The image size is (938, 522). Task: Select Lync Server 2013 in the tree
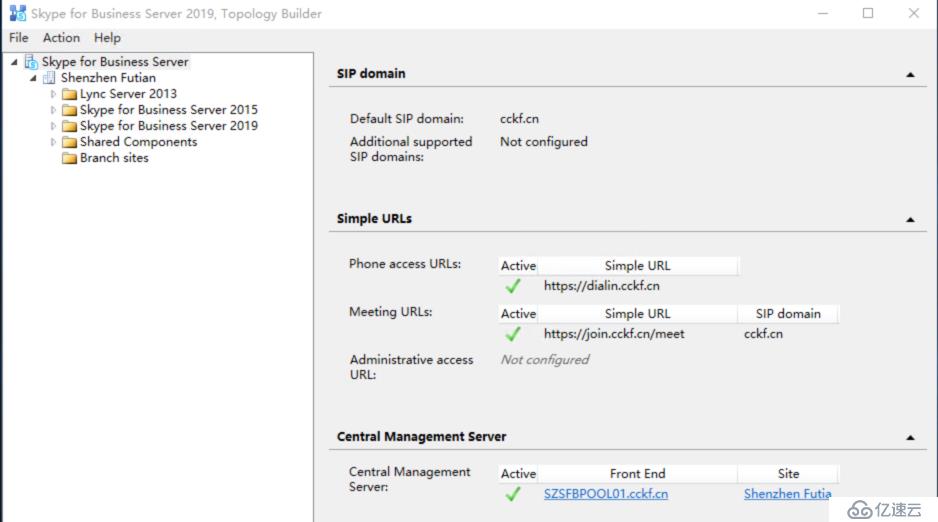coord(128,94)
